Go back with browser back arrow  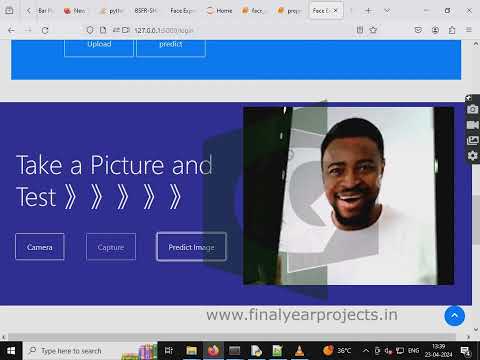(x=11, y=30)
